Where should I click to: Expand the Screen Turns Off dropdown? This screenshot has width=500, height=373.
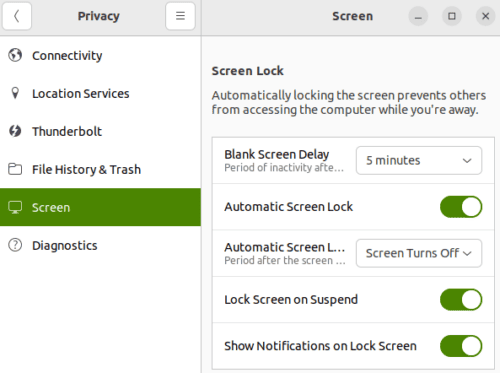point(419,253)
